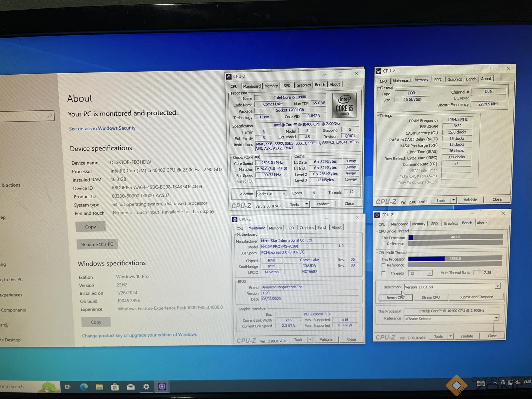The image size is (532, 399).
Task: Click the Settings gear taskbar icon
Action: pyautogui.click(x=146, y=387)
